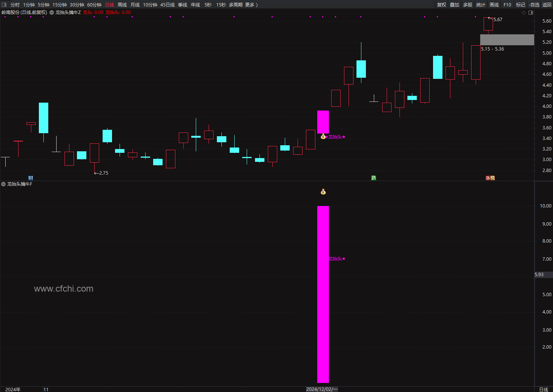Click the green 跌 marker below the chart

point(373,178)
